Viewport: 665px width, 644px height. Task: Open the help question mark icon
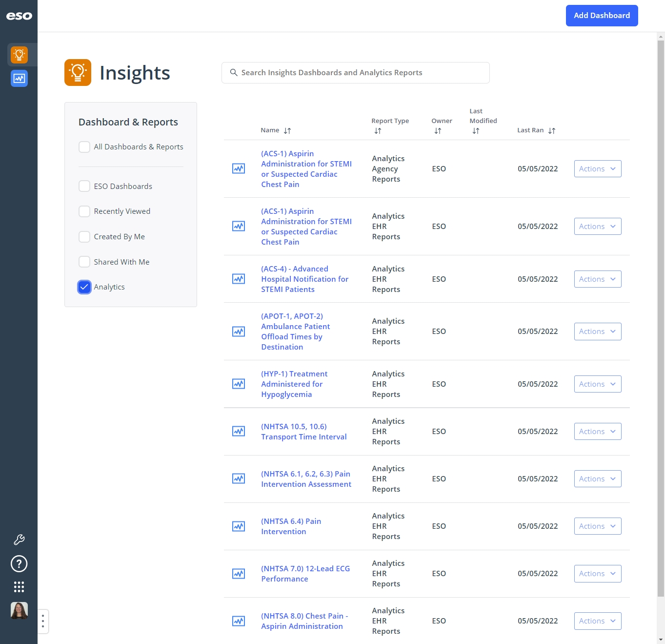pos(19,563)
